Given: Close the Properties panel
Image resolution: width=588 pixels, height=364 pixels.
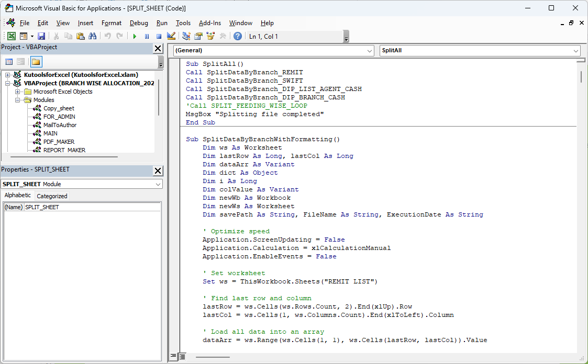Looking at the screenshot, I should [x=158, y=171].
